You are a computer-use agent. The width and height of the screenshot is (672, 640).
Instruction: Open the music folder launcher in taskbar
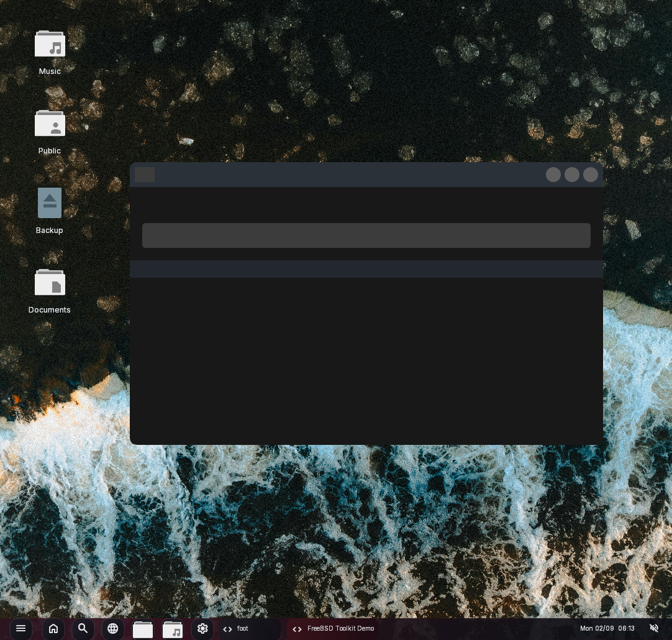coord(173,629)
